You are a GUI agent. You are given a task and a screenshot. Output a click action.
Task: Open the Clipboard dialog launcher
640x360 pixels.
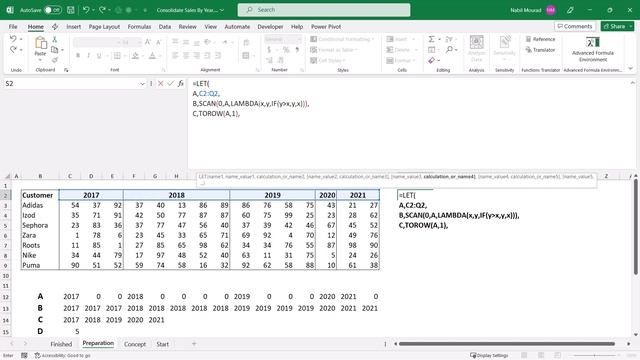66,70
